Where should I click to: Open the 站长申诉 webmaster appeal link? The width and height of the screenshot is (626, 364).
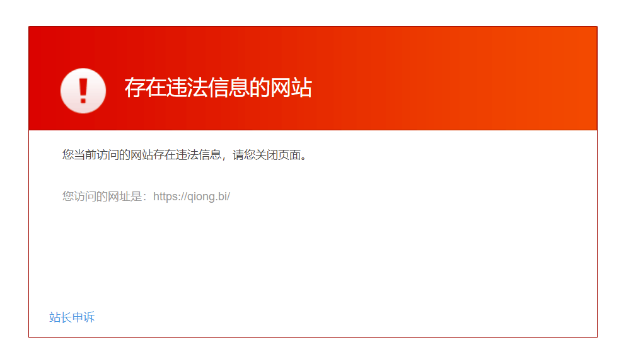(x=72, y=317)
